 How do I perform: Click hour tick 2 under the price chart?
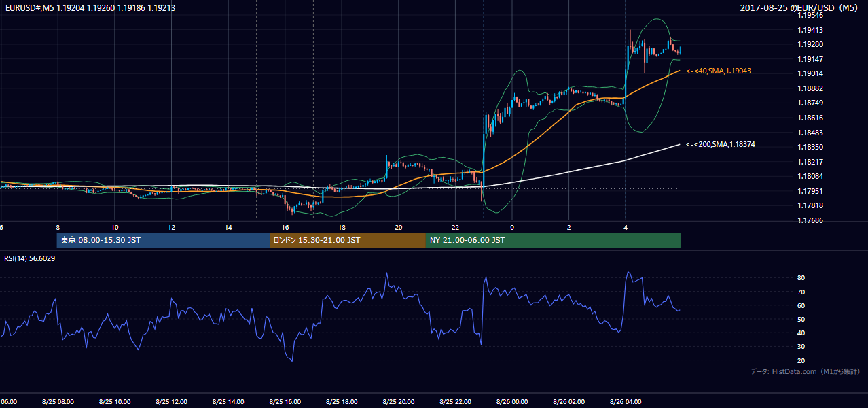568,227
